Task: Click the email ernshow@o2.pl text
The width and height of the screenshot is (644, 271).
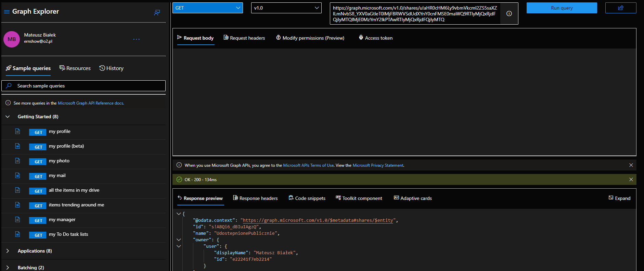Action: point(38,41)
